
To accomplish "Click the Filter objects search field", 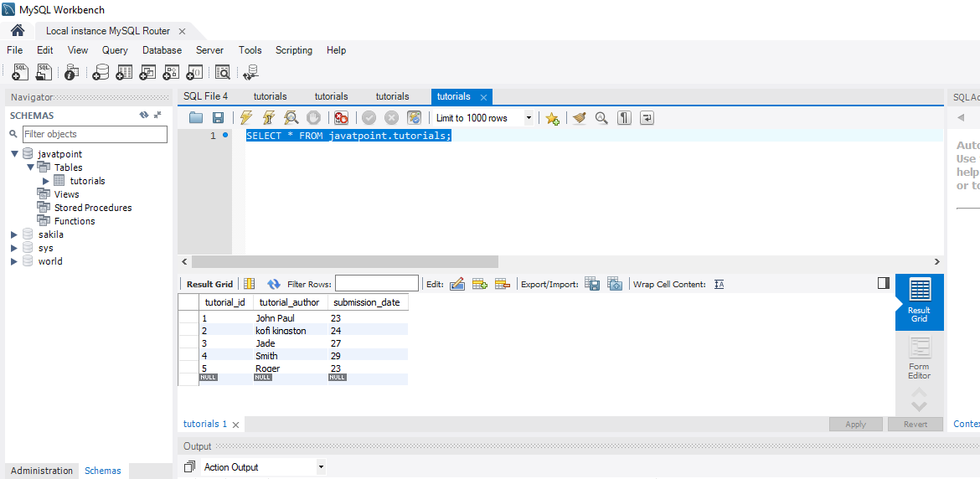I will (95, 134).
